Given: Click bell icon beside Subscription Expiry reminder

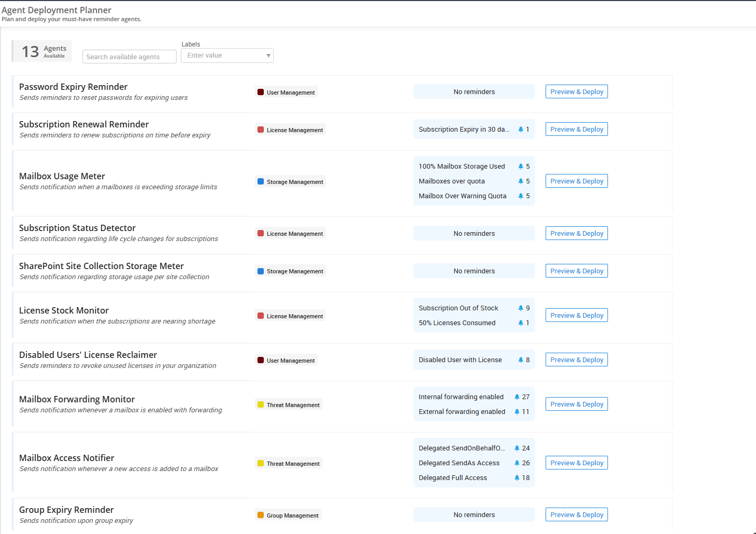Looking at the screenshot, I should click(x=521, y=130).
